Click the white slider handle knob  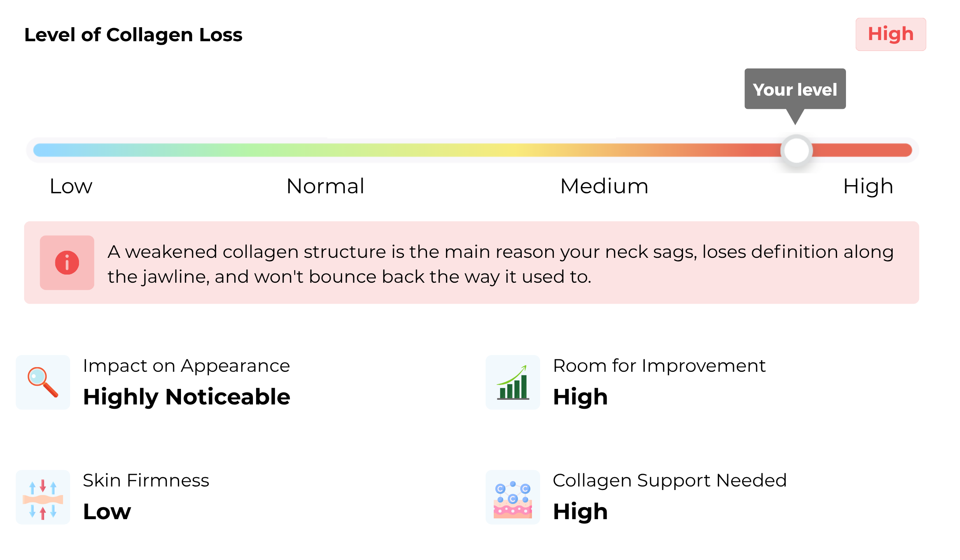point(796,150)
